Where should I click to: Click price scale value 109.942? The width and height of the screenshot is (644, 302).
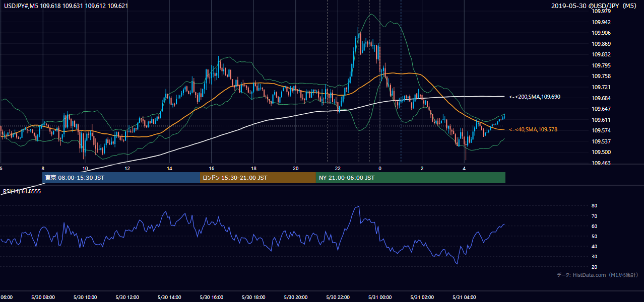click(x=601, y=22)
